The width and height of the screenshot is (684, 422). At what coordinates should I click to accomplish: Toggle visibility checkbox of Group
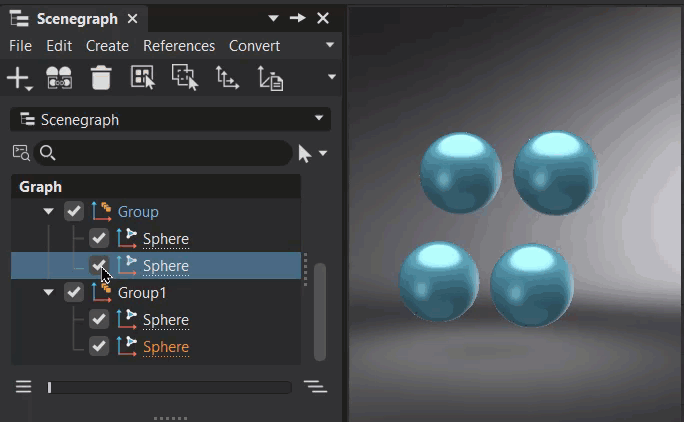coord(74,212)
